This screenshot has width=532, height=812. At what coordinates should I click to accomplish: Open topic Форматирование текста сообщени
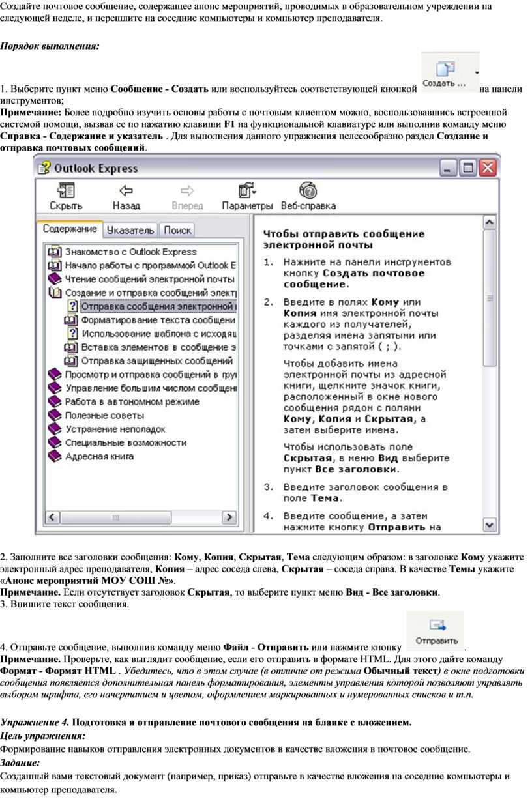click(158, 320)
